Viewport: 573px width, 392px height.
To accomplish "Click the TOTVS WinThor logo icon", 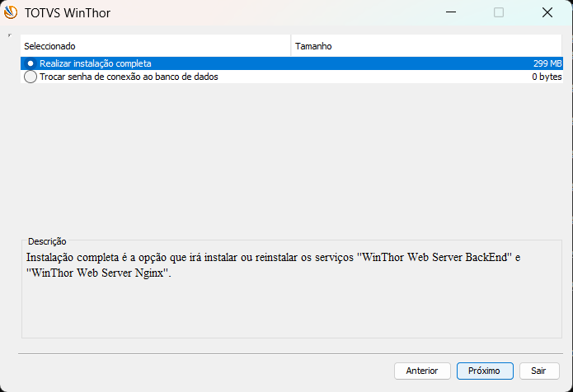I will (x=11, y=13).
